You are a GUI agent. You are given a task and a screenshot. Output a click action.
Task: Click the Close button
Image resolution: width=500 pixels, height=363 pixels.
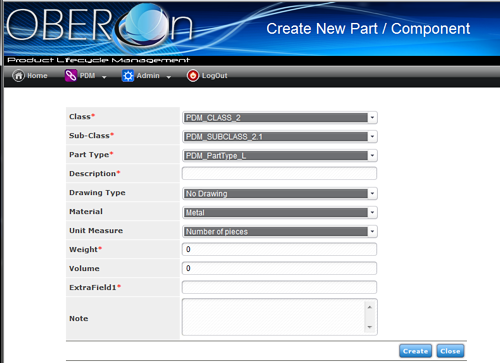tap(450, 351)
